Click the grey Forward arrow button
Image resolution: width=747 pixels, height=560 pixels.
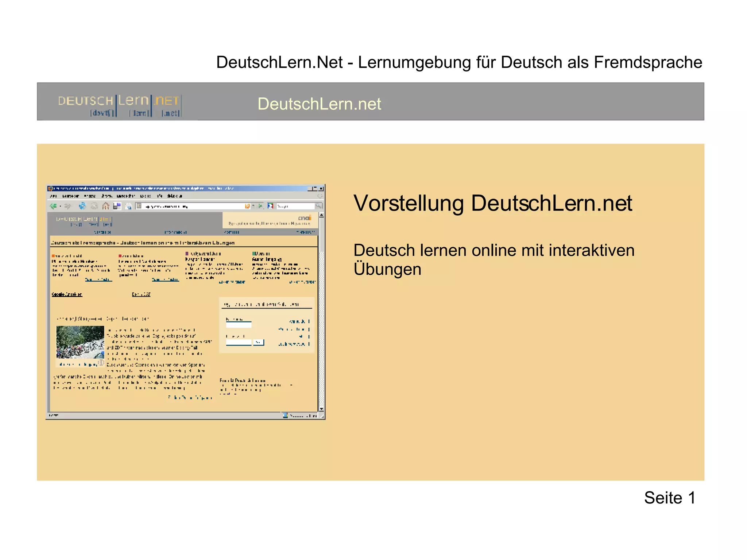point(67,206)
